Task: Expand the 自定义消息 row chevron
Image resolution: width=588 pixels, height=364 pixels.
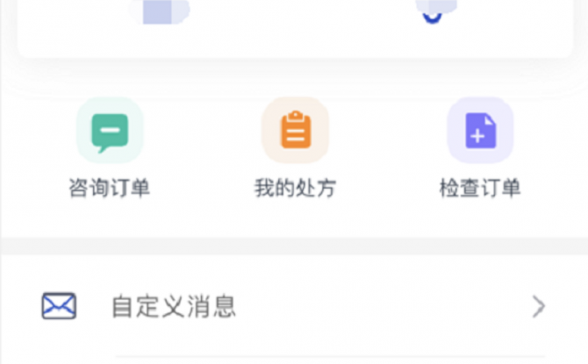Action: tap(539, 306)
